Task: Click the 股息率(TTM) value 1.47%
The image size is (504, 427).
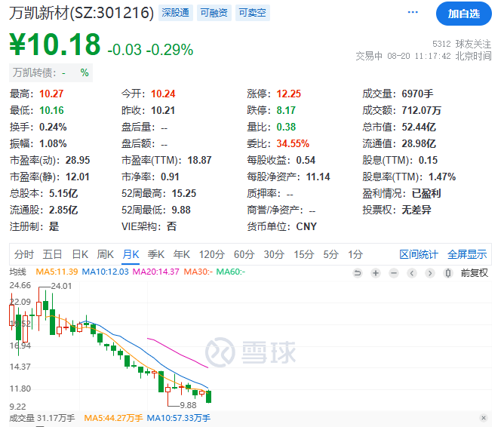Action: click(x=442, y=177)
